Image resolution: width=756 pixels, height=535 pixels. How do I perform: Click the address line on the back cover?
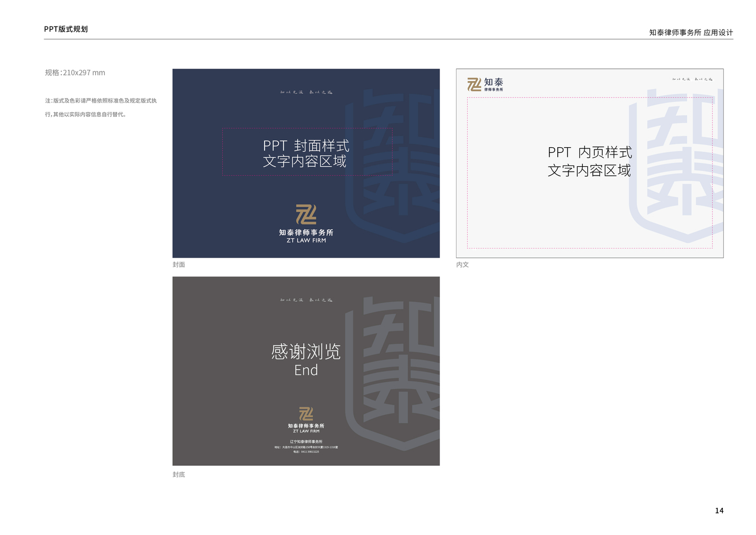click(x=306, y=447)
